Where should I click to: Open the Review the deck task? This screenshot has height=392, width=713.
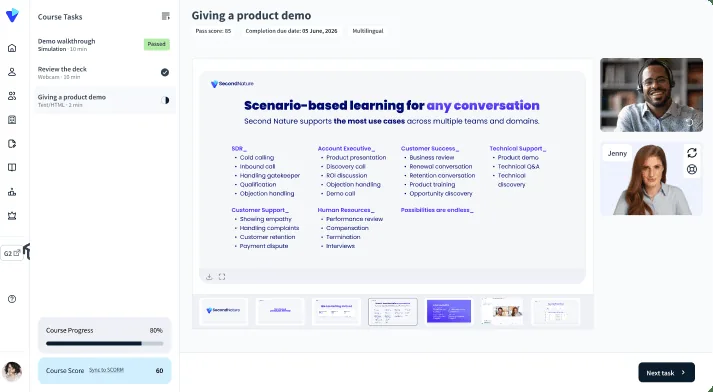pos(105,73)
